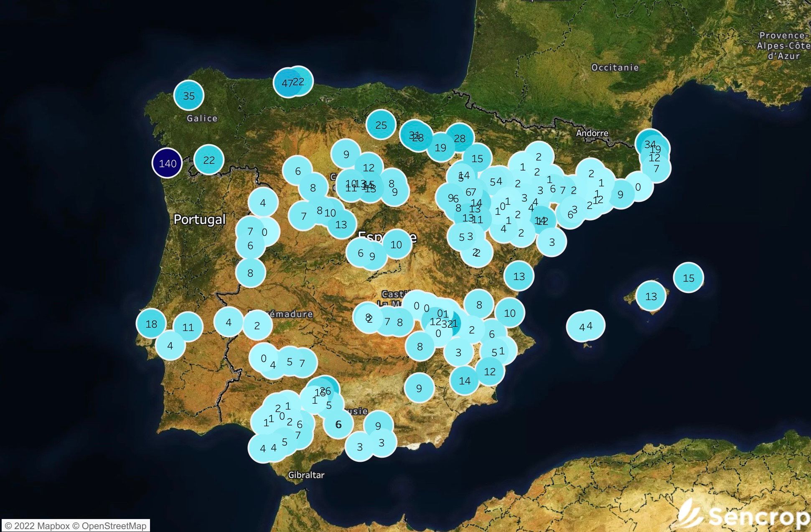Select the 11 marker in southern Portugal
This screenshot has width=811, height=532.
point(188,327)
